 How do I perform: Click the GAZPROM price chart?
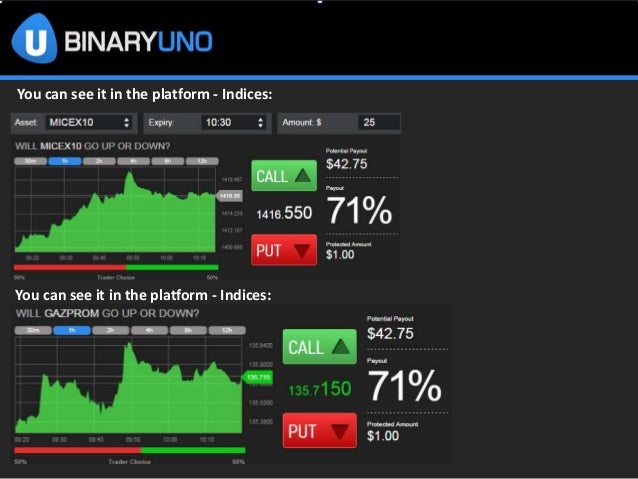tap(129, 385)
